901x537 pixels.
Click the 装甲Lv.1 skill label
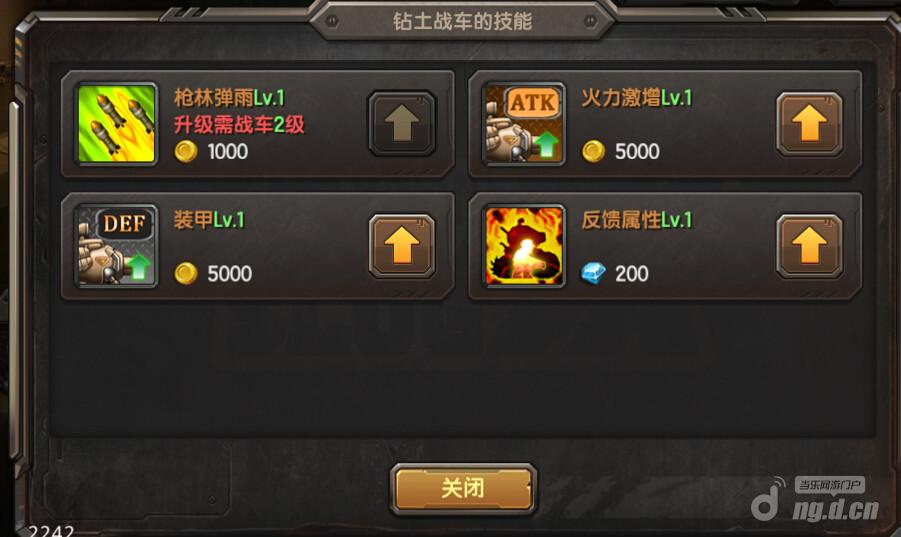(x=209, y=219)
